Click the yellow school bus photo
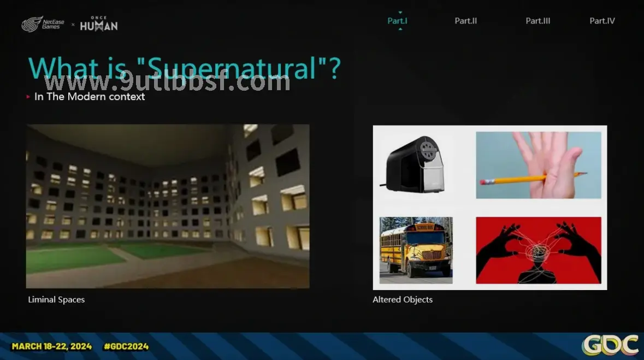This screenshot has width=644, height=360. [x=416, y=250]
